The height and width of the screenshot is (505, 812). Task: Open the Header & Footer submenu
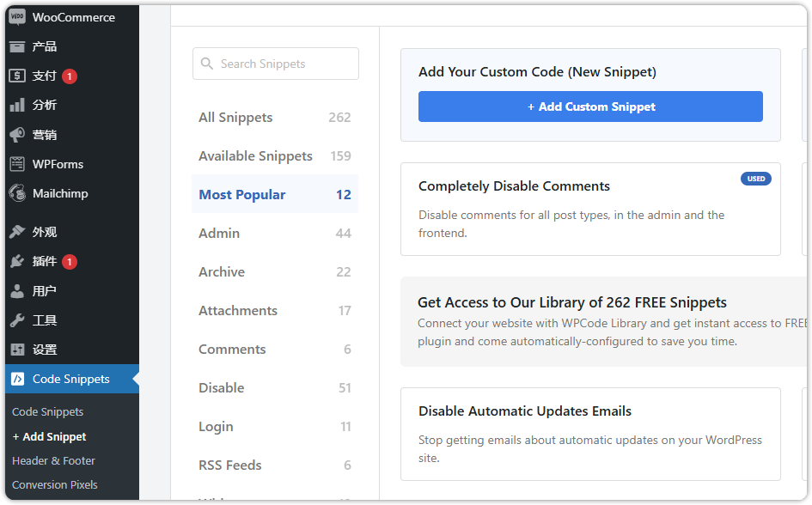53,460
